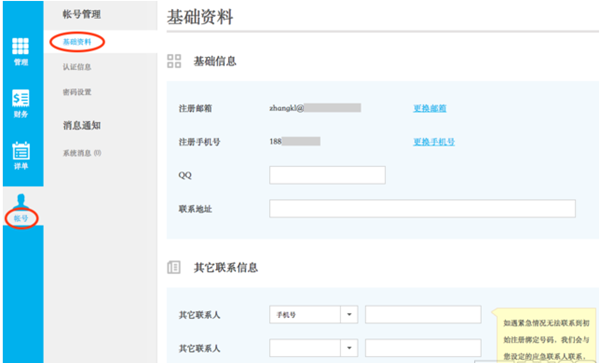This screenshot has height=363, width=600.
Task: Click the 更换邮箱 link
Action: (x=430, y=108)
